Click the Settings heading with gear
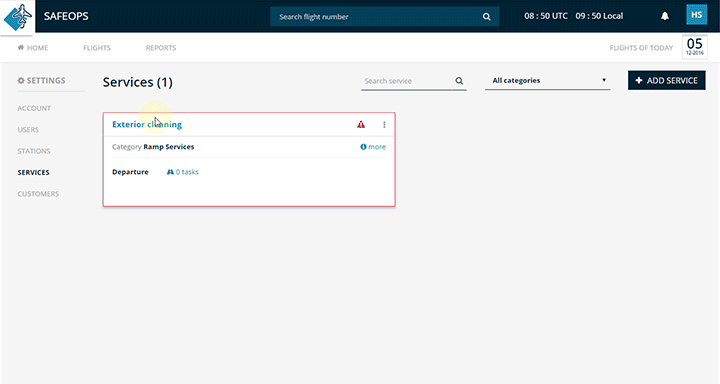This screenshot has width=720, height=384. point(41,80)
